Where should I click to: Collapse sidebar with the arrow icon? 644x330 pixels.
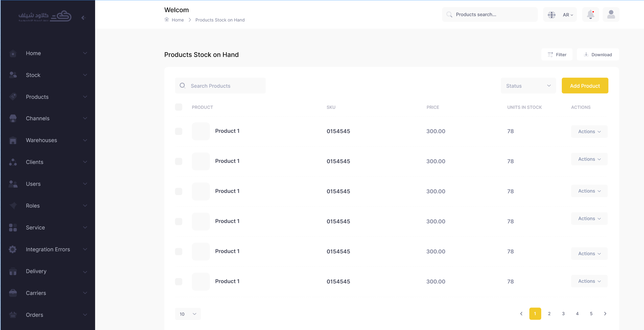[83, 17]
